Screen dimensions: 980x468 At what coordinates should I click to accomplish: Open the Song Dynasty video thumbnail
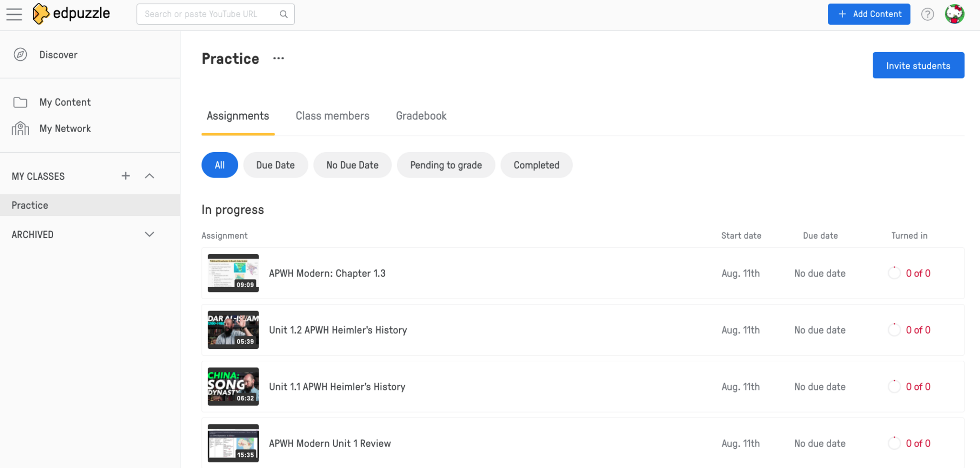tap(233, 387)
